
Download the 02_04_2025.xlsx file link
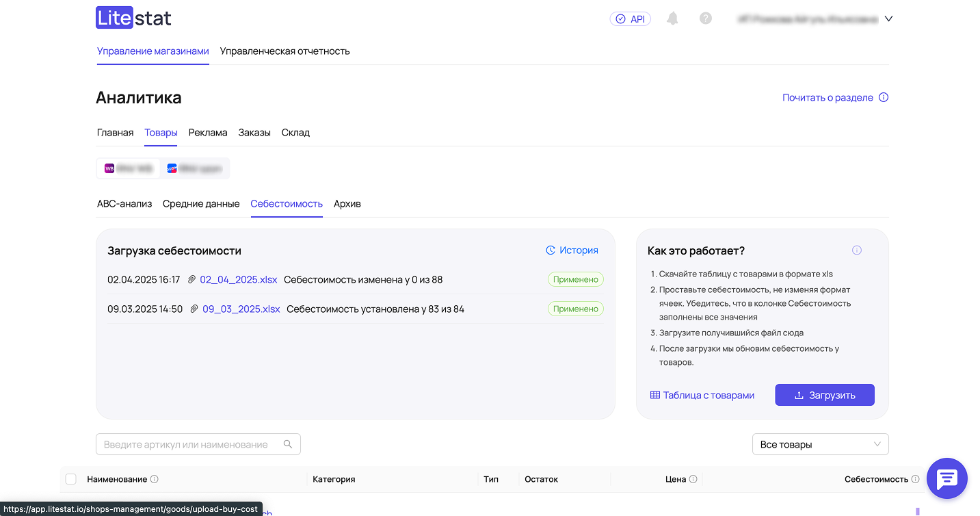coord(239,279)
